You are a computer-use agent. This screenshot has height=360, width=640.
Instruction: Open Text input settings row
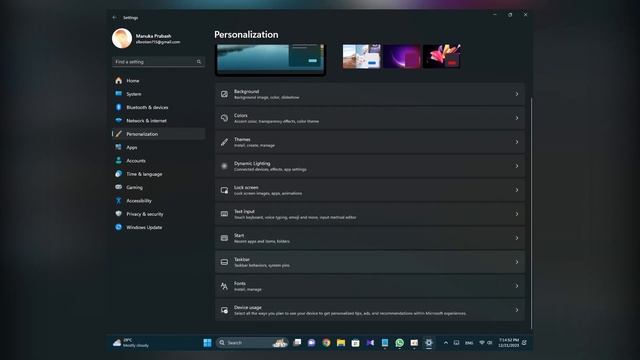pos(370,214)
